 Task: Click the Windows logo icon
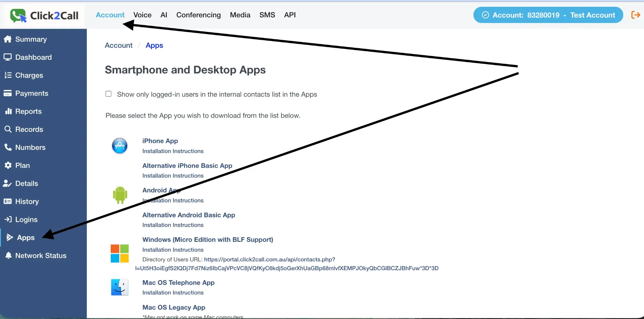(120, 253)
